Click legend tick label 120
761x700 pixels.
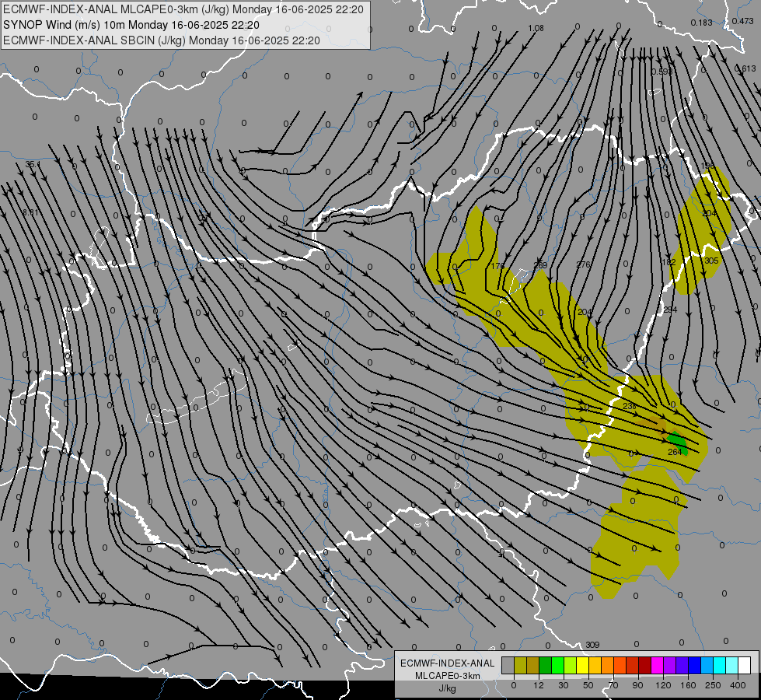coord(663,685)
